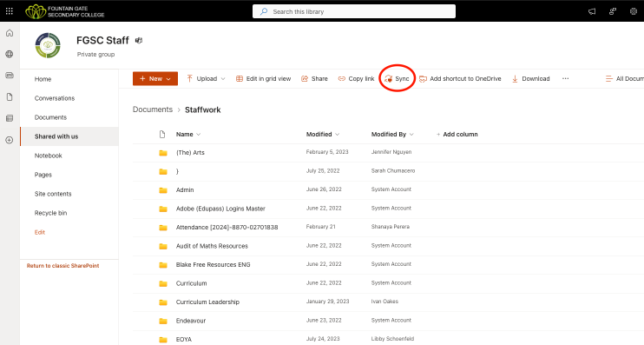Image resolution: width=644 pixels, height=345 pixels.
Task: Click the megaphone icon in top bar
Action: 592,11
